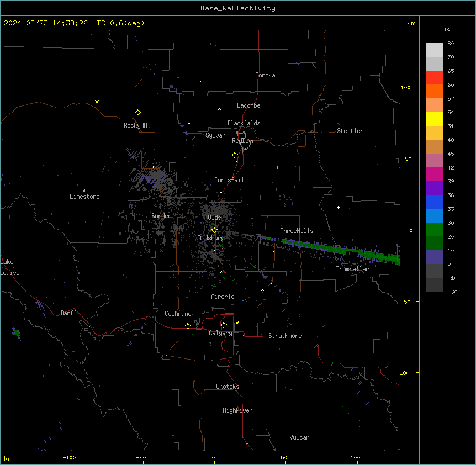This screenshot has height=465, width=476.
Task: Click the Vulcan city label
Action: click(x=299, y=437)
